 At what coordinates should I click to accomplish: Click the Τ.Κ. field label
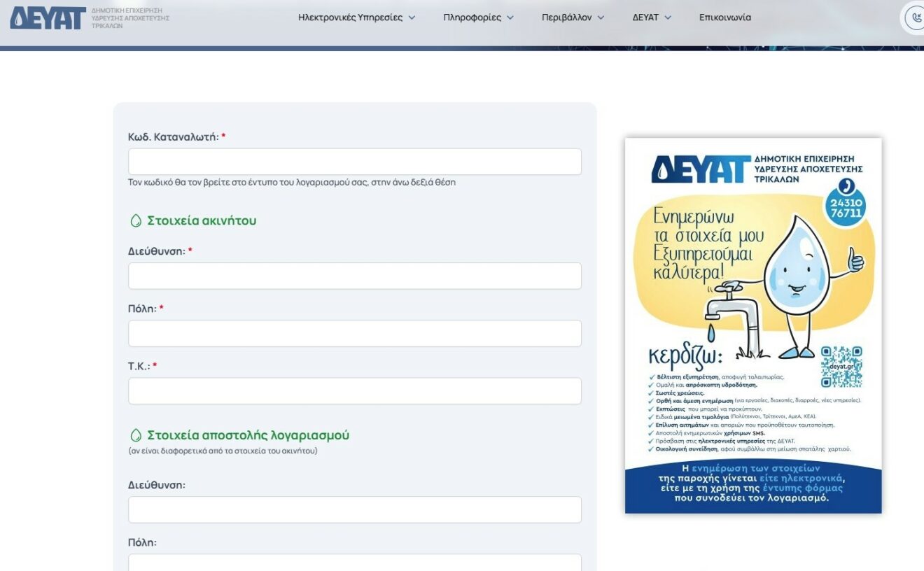142,366
